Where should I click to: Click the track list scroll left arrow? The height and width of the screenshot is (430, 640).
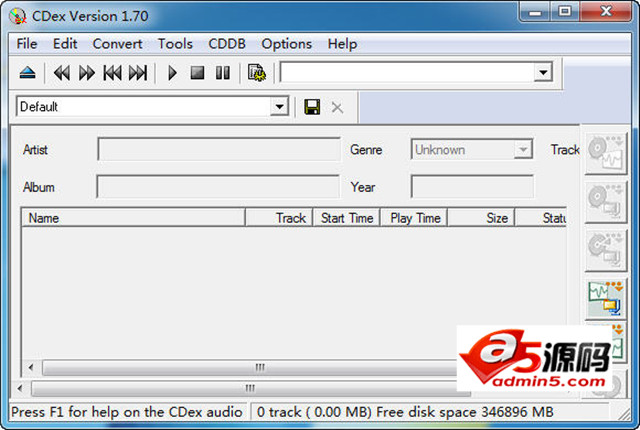[31, 368]
